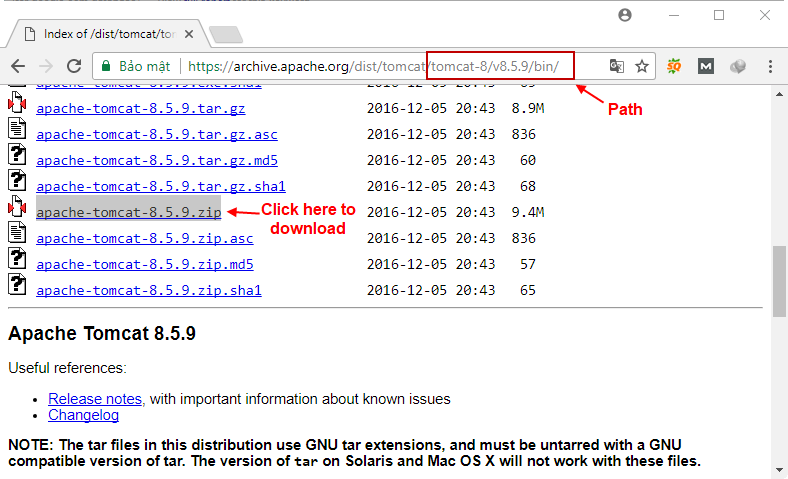Click the unknown file icon beside tar.gz.sha1
Screen dimensions: 788x479
tap(17, 180)
